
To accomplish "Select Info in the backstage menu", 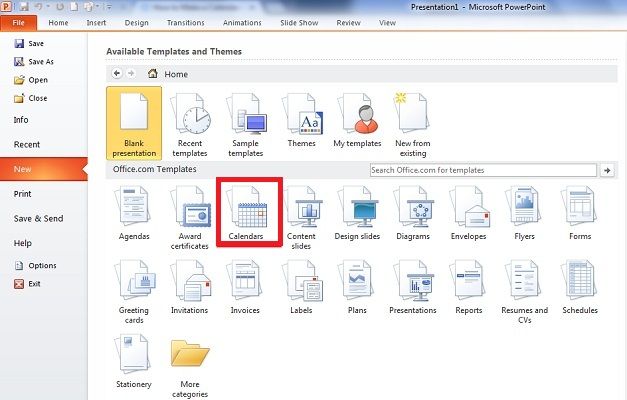I will coord(21,120).
